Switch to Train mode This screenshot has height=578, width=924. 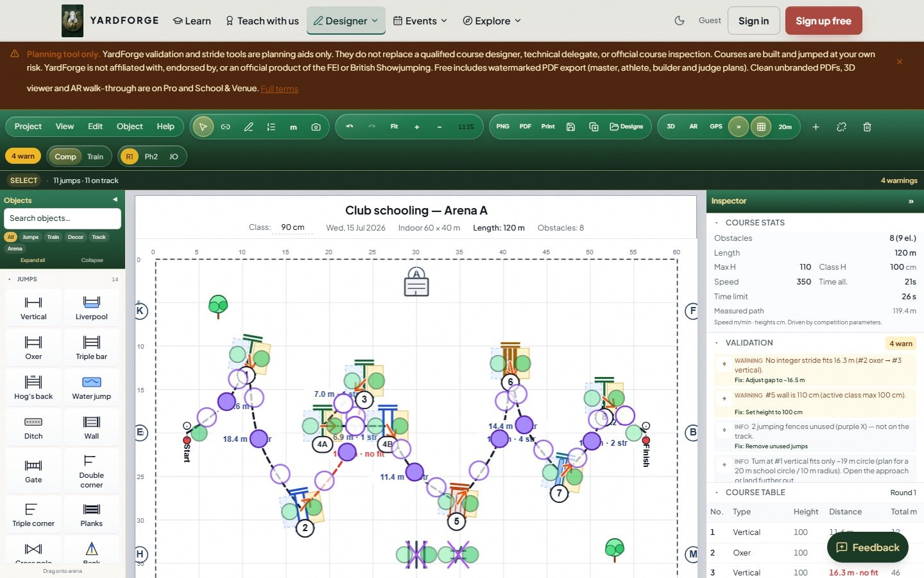click(95, 156)
